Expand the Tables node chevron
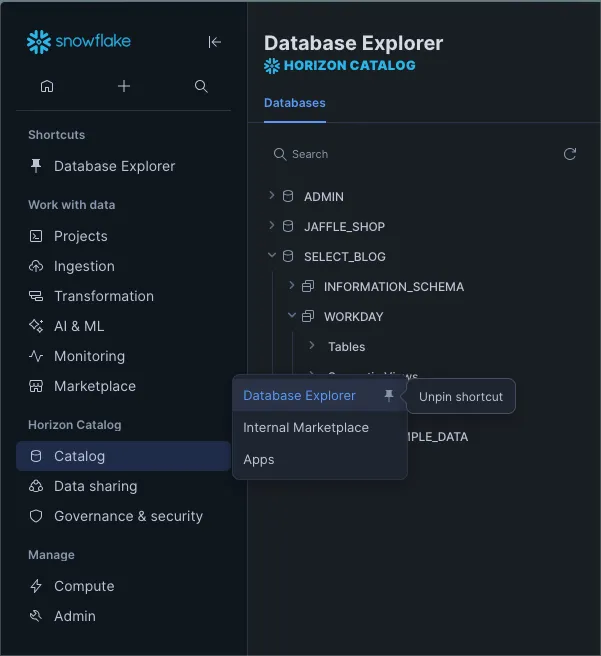601x656 pixels. tap(312, 345)
